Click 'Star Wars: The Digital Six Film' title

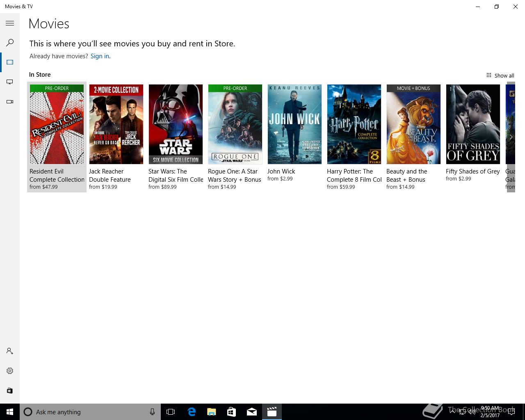pos(176,176)
